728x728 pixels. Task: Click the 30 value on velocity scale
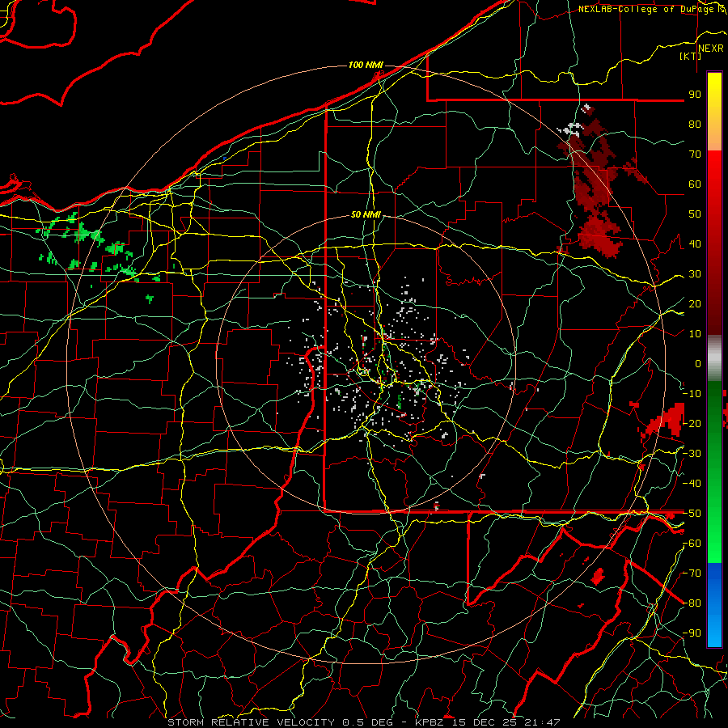click(x=695, y=274)
